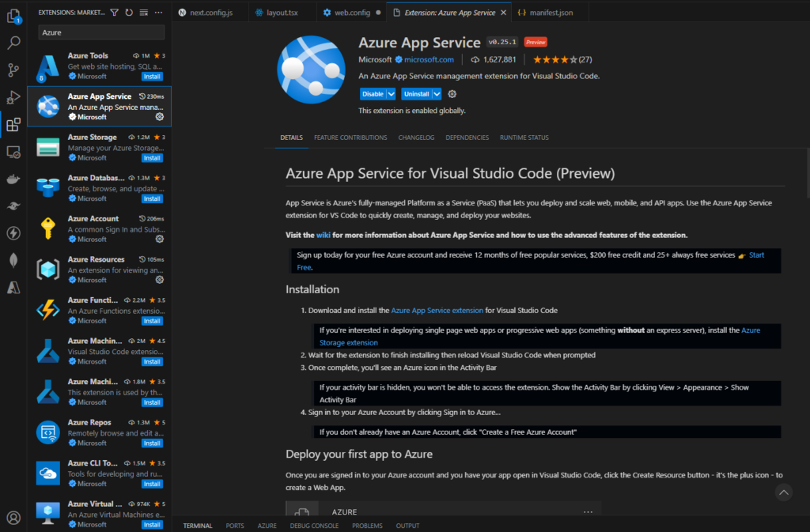Open the manage gear menu on Azure Account extension
810x532 pixels.
click(160, 240)
